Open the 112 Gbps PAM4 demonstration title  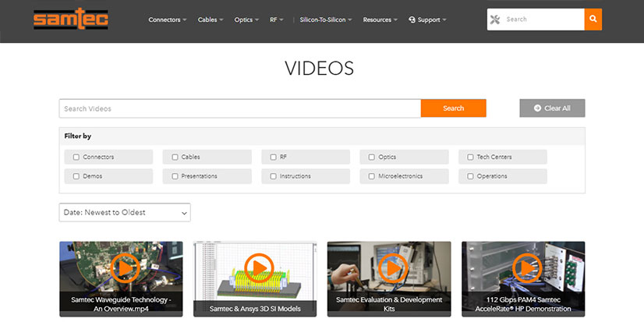click(x=523, y=304)
